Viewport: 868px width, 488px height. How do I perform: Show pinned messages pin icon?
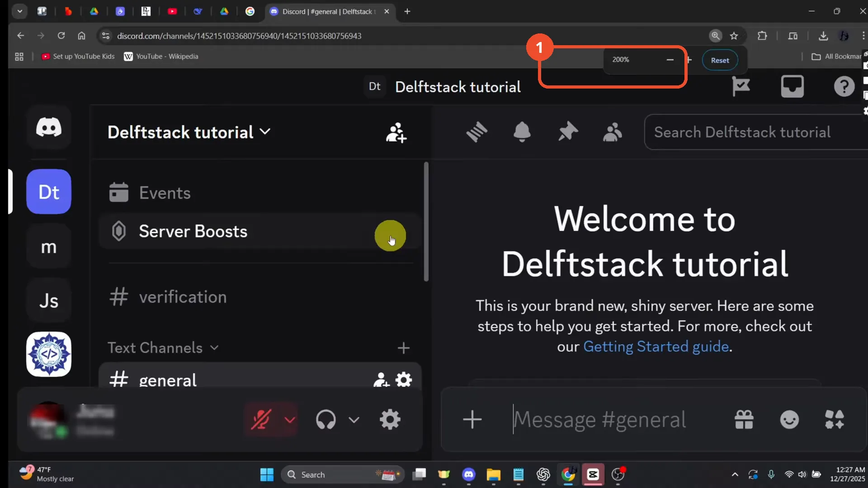(x=568, y=132)
